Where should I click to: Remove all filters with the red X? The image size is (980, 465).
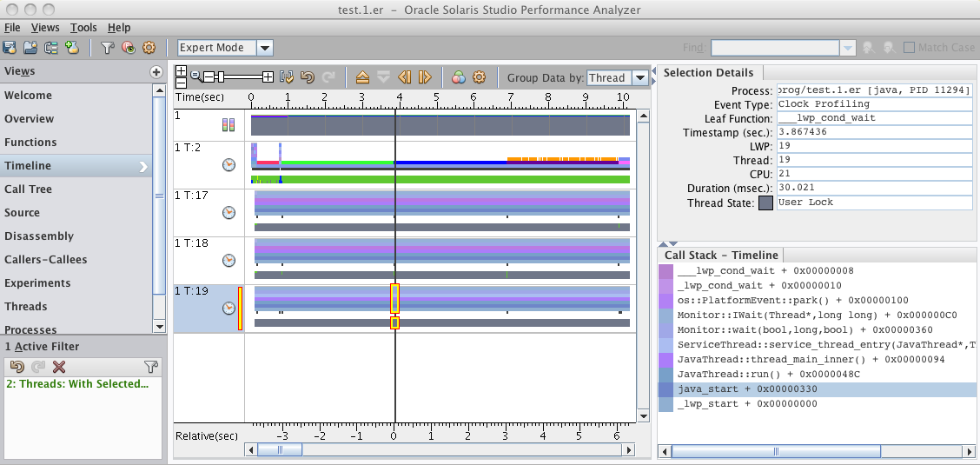tap(59, 367)
